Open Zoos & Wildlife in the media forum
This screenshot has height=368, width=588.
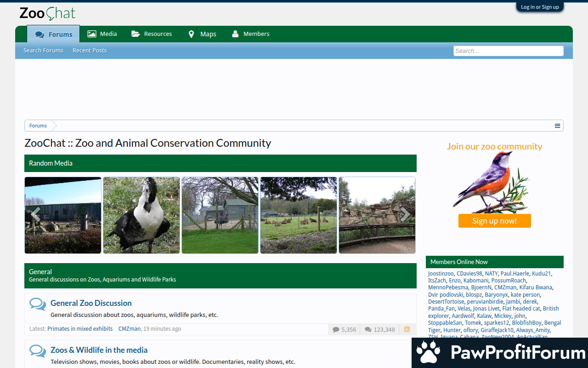[x=99, y=350]
